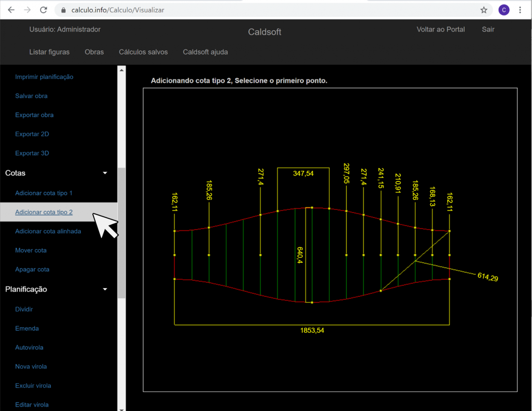Select the Apagar cota option
The width and height of the screenshot is (532, 411).
pos(32,269)
